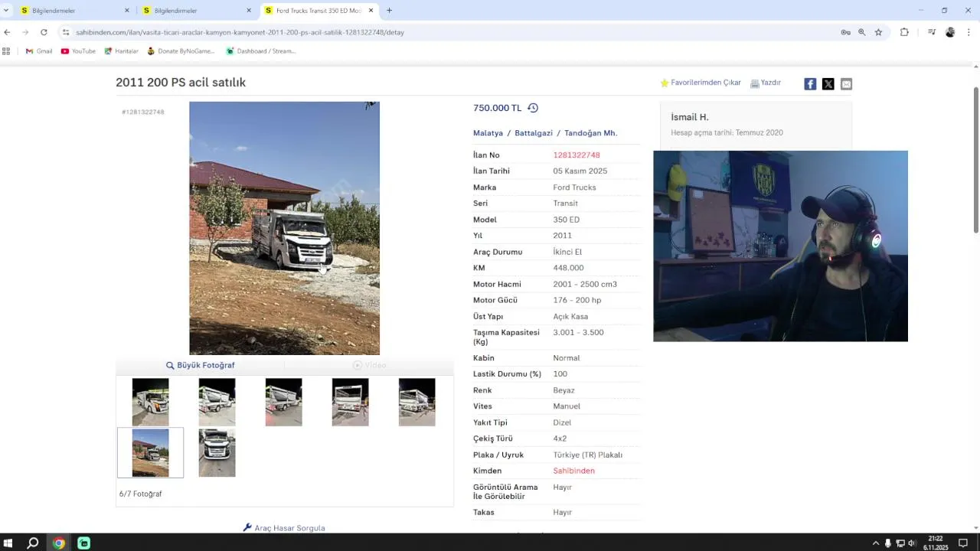This screenshot has height=551, width=980.
Task: Select the third photo thumbnail
Action: (x=283, y=402)
